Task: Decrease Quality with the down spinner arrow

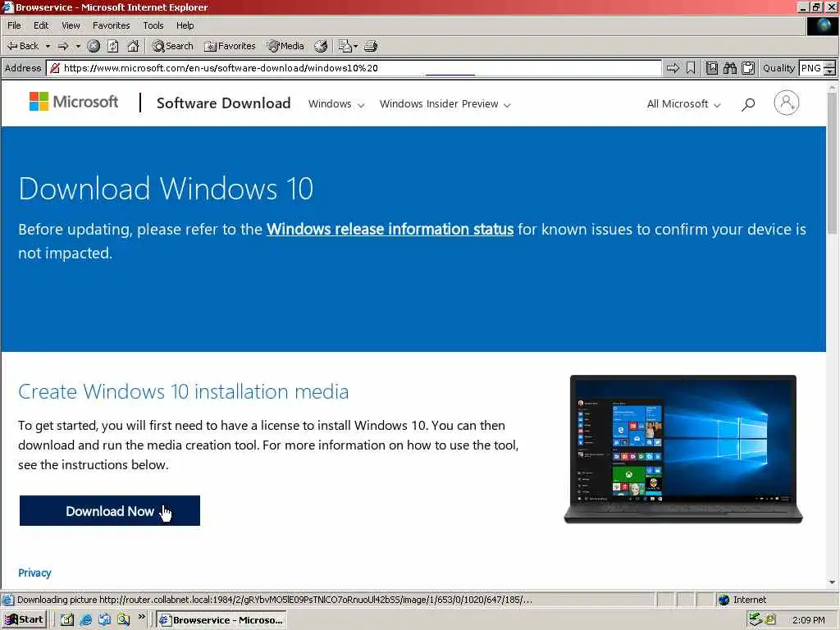Action: (829, 72)
